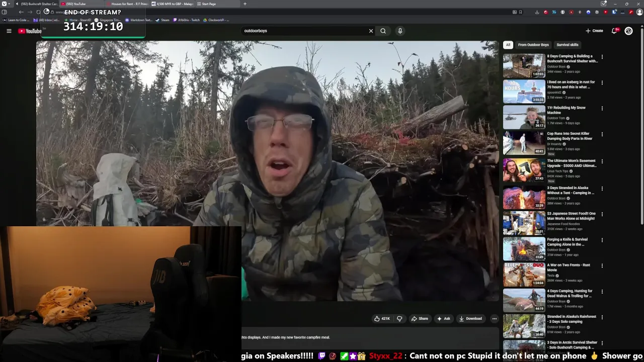Viewport: 644px width, 362px height.
Task: Open the Learn to Code bookmark
Action: (16, 20)
